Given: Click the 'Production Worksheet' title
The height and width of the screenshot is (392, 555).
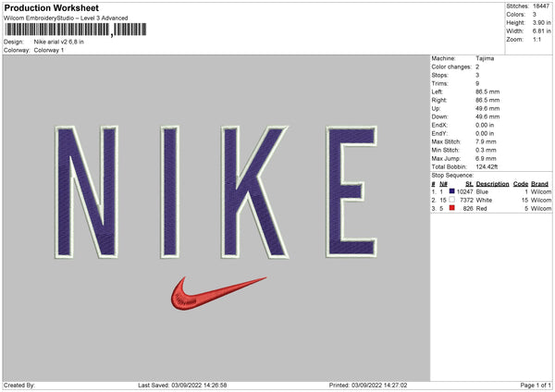Looking at the screenshot, I should (51, 7).
